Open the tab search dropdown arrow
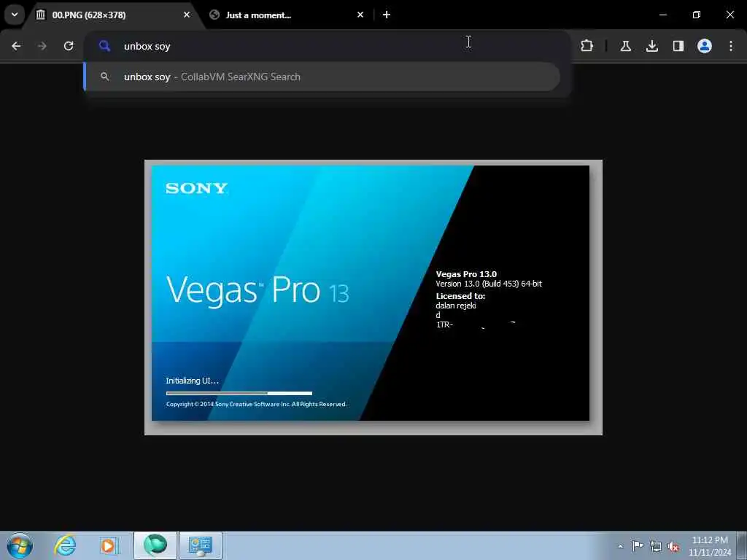This screenshot has height=560, width=747. pyautogui.click(x=15, y=15)
